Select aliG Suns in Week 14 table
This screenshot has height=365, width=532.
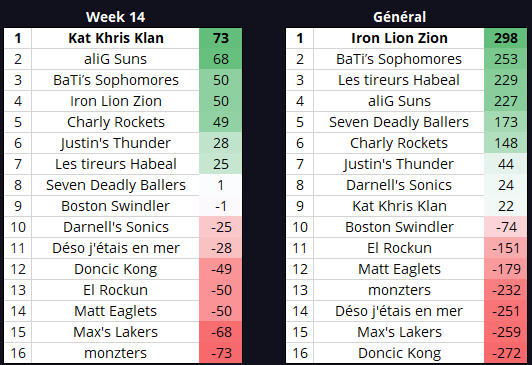click(x=116, y=59)
